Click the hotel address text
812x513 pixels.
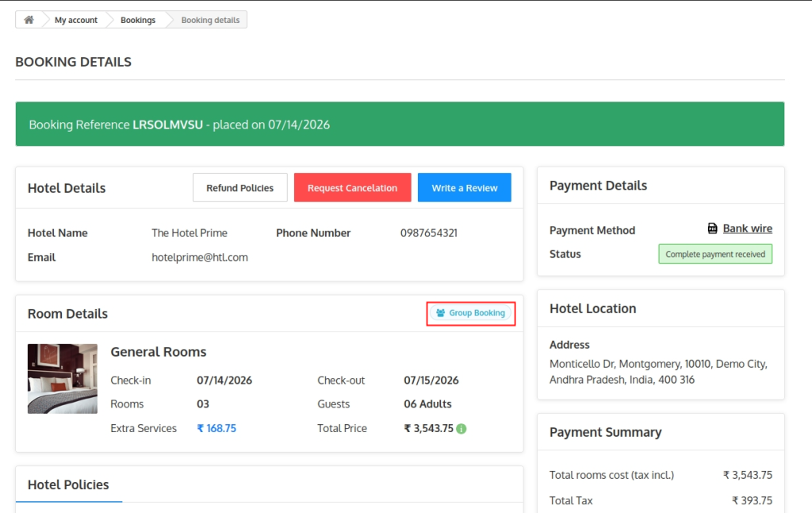pos(658,372)
